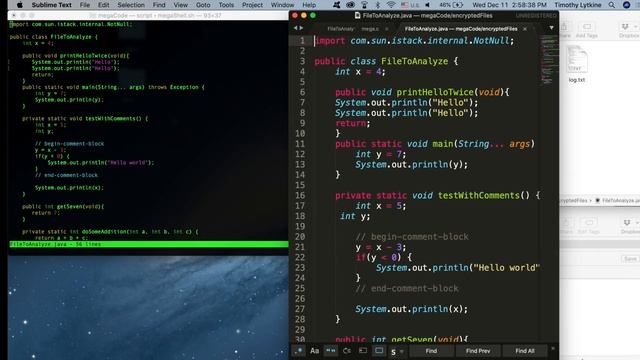The image size is (640, 360).
Task: Go to next tab using right arrow
Action: pyautogui.click(x=302, y=28)
